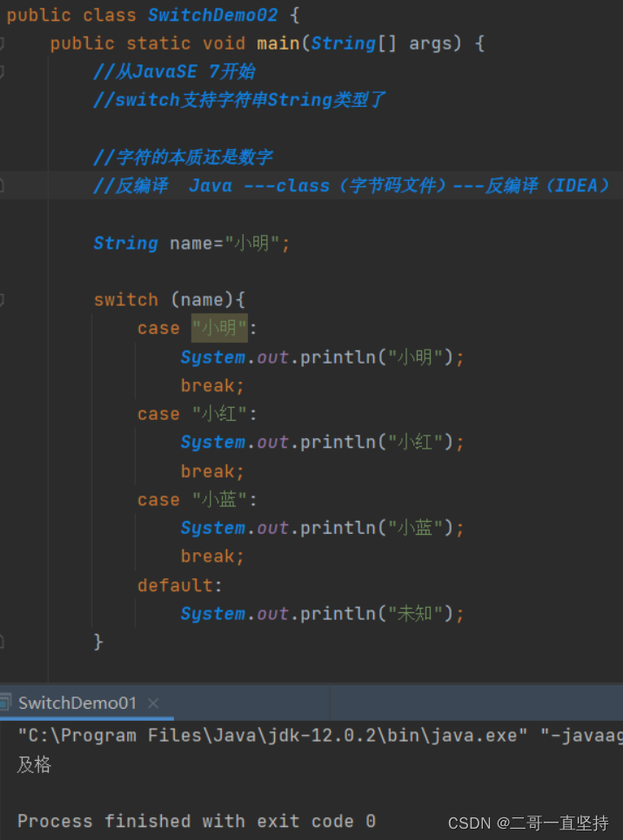
Task: Click Process finished with exit code 0
Action: coord(197,821)
